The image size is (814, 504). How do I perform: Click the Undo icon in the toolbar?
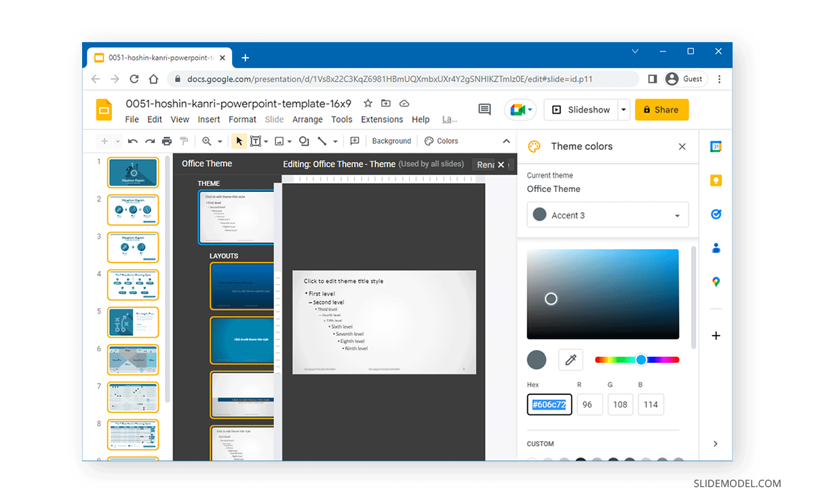coord(132,140)
